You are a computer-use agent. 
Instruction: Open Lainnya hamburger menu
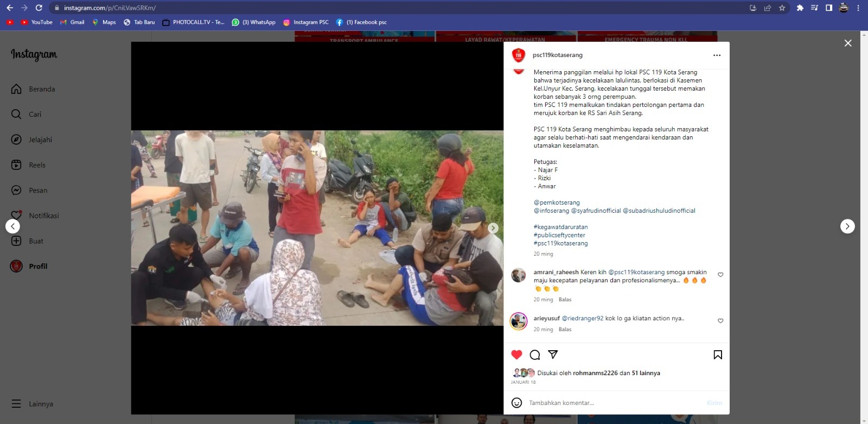tap(32, 404)
